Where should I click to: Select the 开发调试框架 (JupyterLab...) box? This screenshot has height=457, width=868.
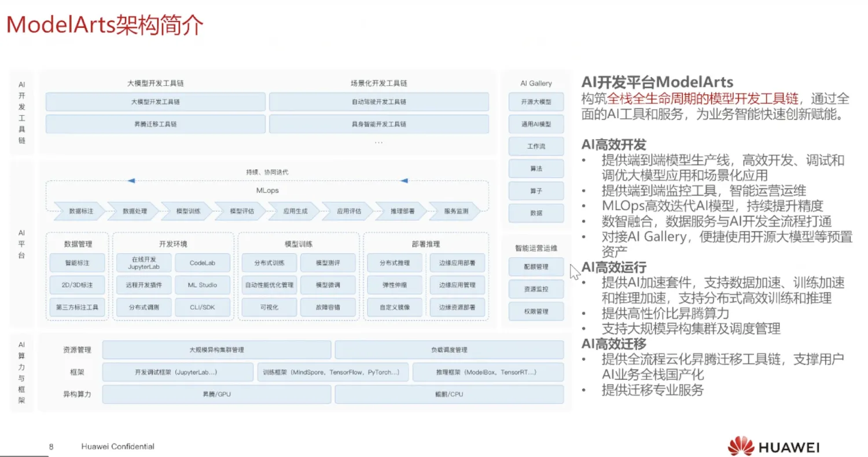pos(178,372)
